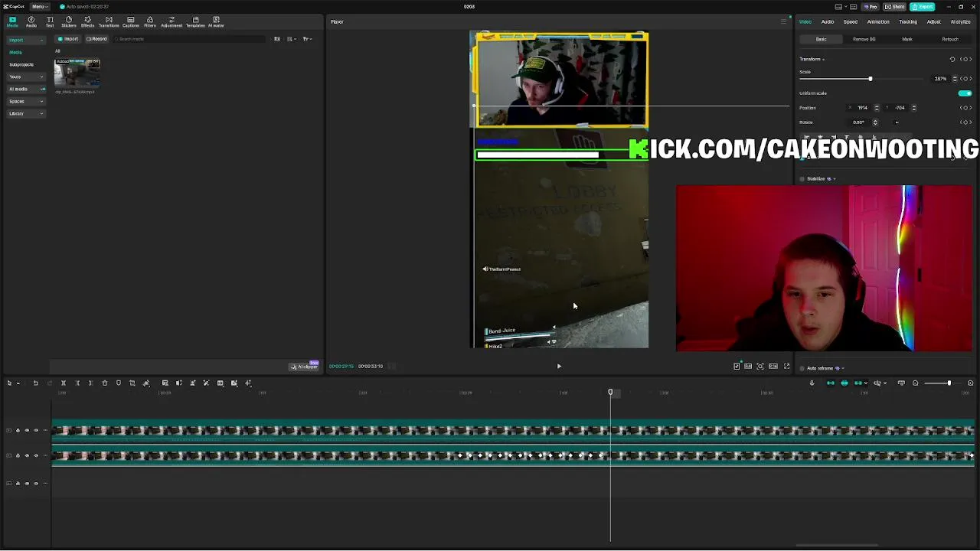Switch to the Tracking tab
The image size is (980, 551).
tap(908, 21)
